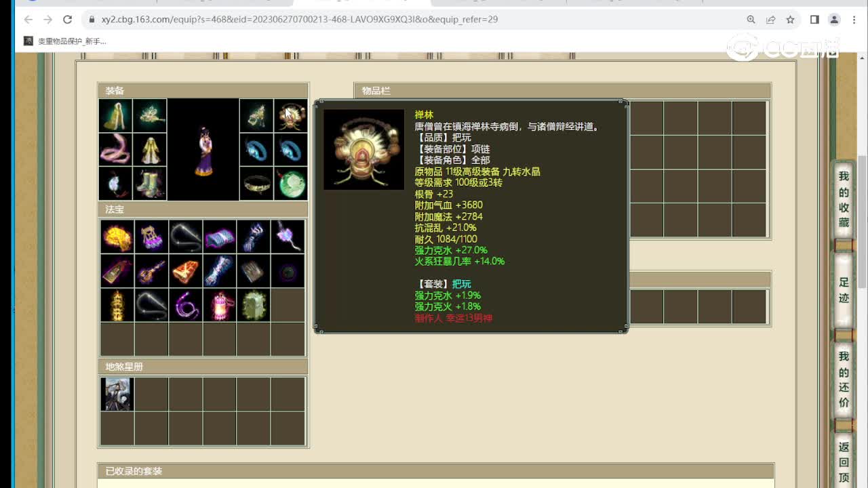Share this page via share icon
868x488 pixels.
click(x=771, y=20)
